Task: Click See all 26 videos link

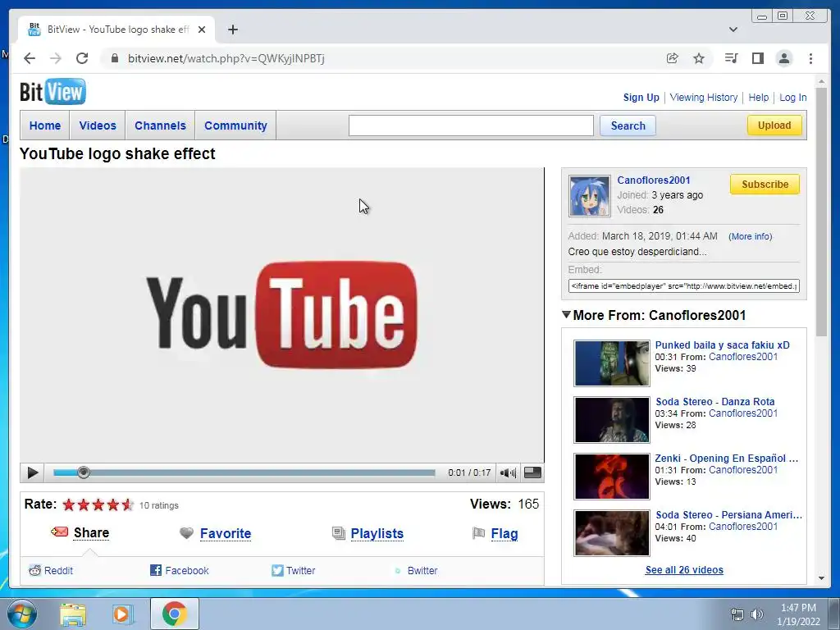Action: pyautogui.click(x=684, y=570)
